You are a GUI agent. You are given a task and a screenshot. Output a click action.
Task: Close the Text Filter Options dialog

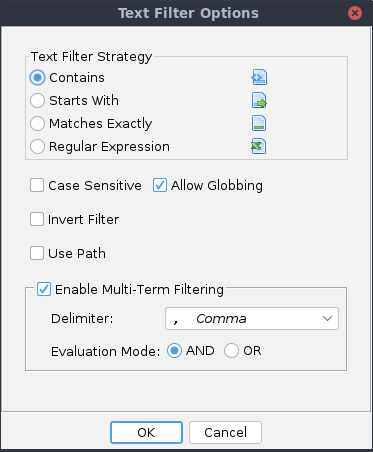pos(355,13)
